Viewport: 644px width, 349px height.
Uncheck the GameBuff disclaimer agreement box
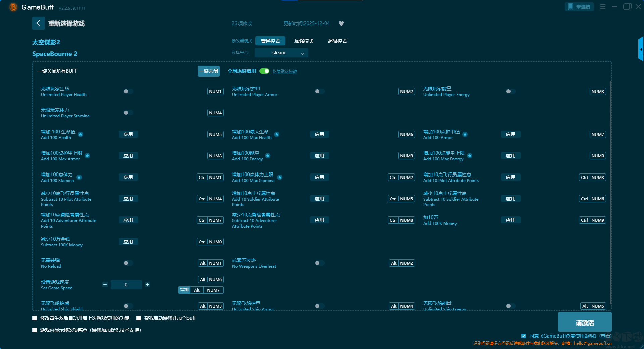pyautogui.click(x=524, y=336)
